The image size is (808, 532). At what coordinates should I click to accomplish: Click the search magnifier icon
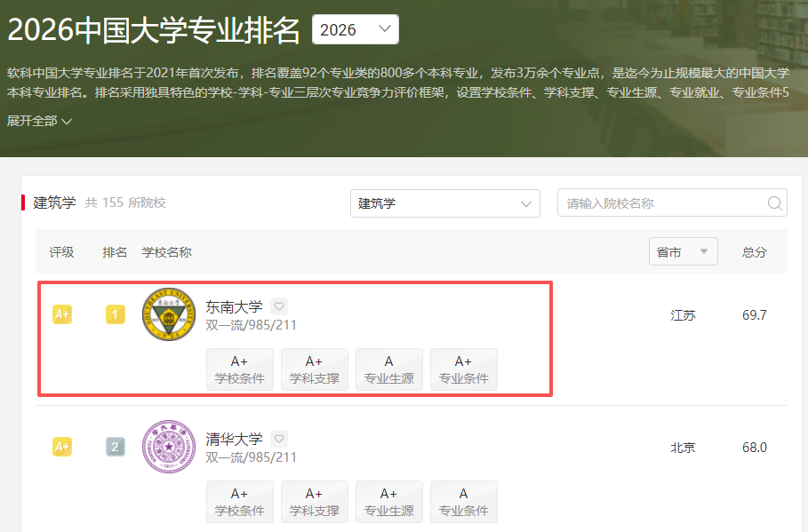pyautogui.click(x=774, y=203)
